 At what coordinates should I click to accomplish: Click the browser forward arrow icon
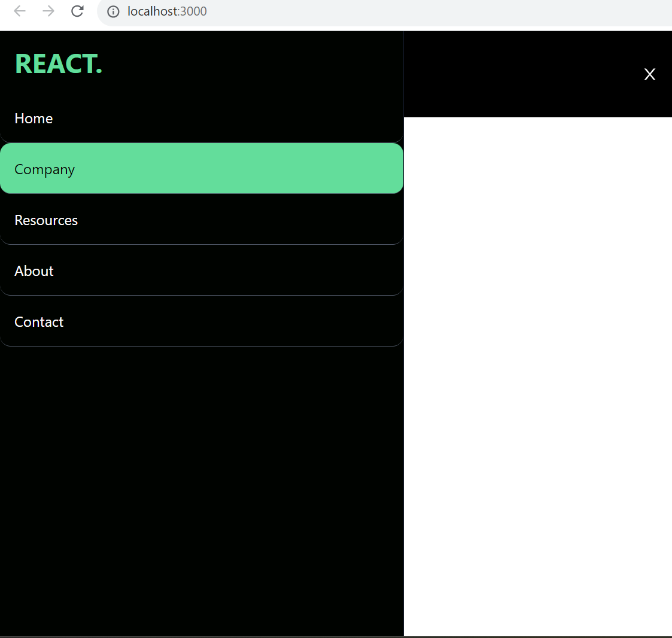(x=48, y=11)
